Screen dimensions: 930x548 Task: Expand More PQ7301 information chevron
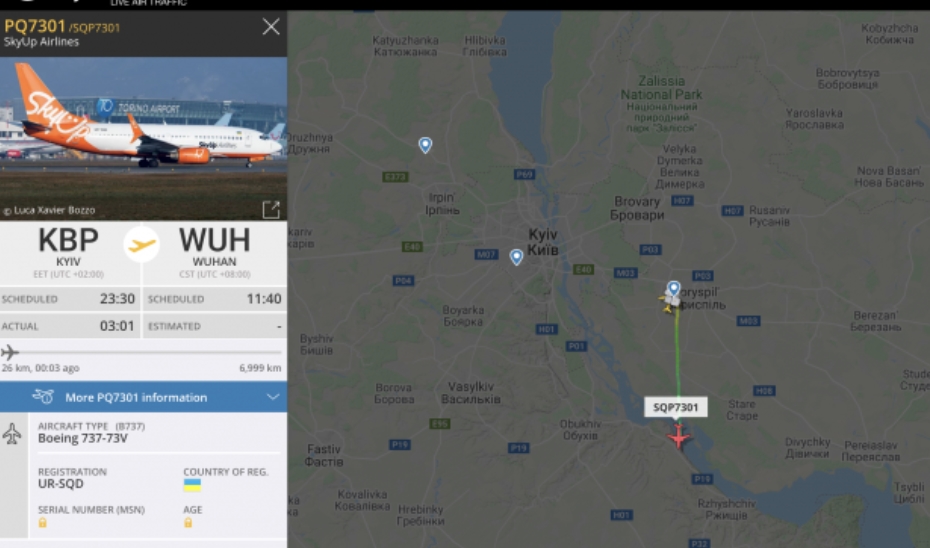point(273,397)
